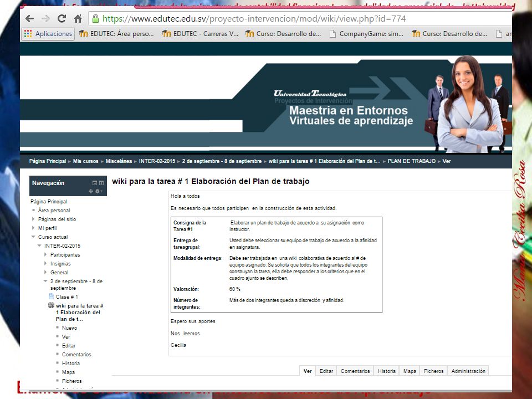Open Miscelánea breadcrumb
532x399 pixels.
(x=119, y=161)
